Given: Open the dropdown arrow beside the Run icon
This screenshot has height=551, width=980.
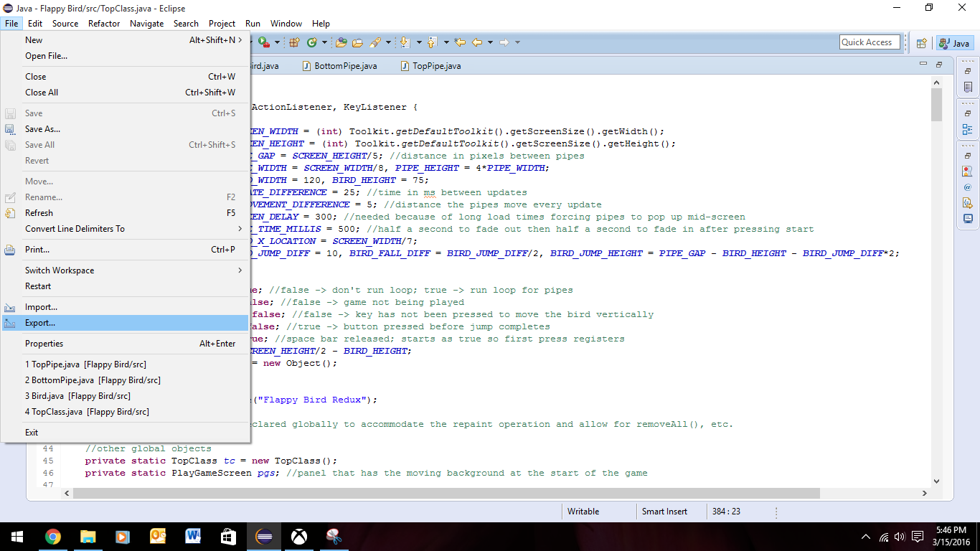Looking at the screenshot, I should coord(276,42).
